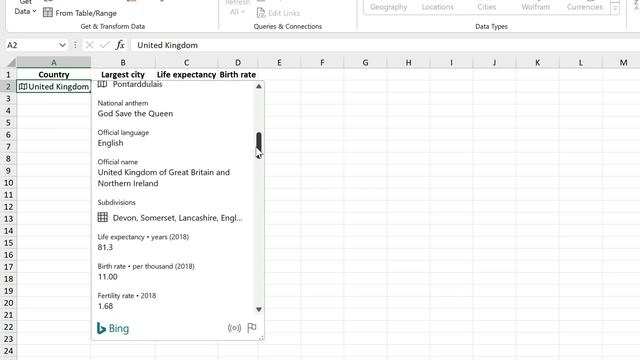This screenshot has height=360, width=640.
Task: Click the Largest city header cell
Action: click(123, 74)
